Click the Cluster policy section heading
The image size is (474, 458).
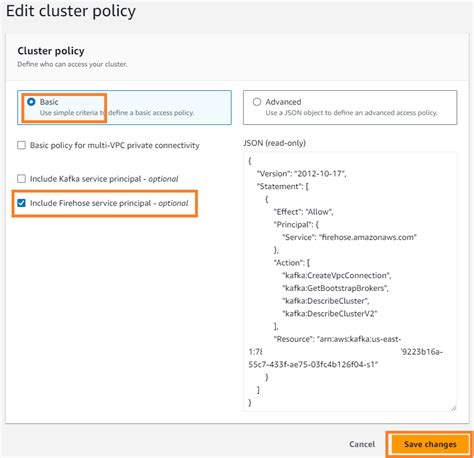51,51
